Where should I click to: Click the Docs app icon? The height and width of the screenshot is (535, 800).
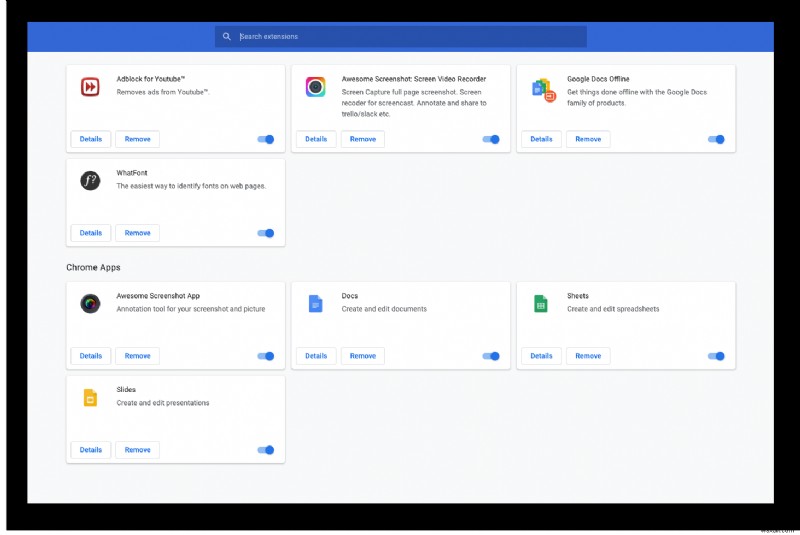coord(315,303)
